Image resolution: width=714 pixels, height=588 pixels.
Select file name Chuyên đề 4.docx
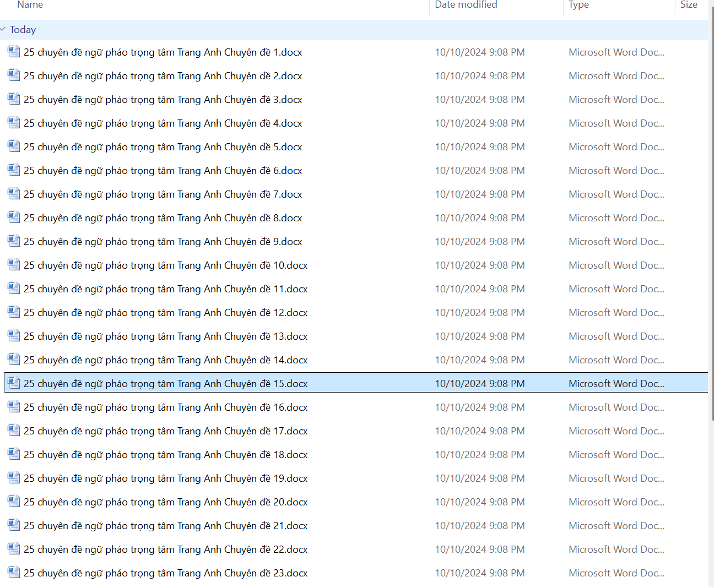click(163, 123)
